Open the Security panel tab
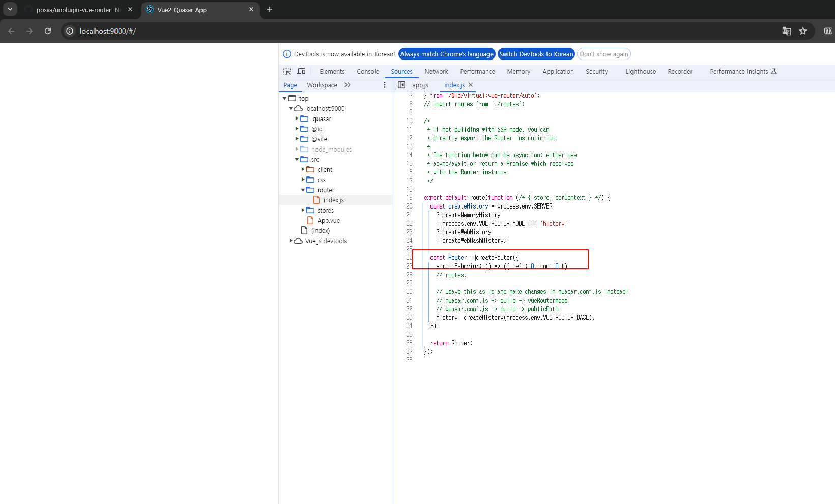 596,72
